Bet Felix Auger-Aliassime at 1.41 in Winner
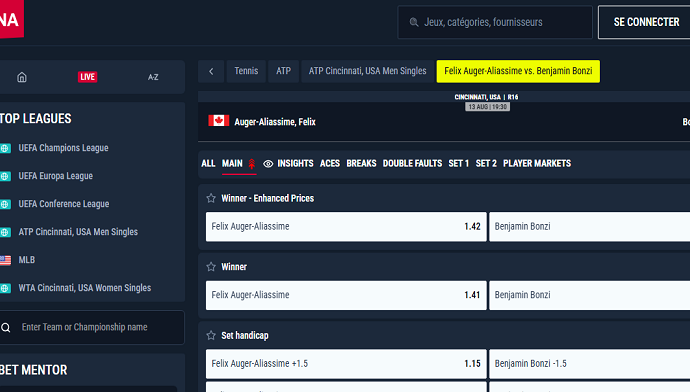690x392 pixels. tap(346, 295)
